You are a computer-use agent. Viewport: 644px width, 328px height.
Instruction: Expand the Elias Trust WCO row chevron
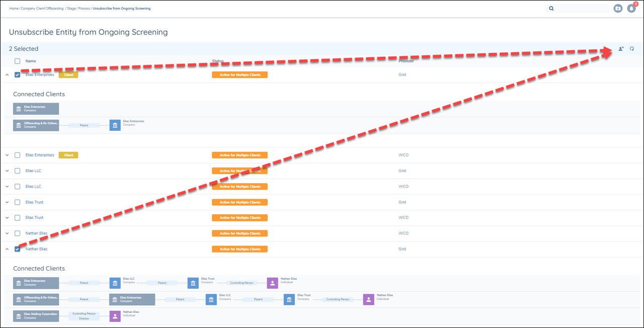7,218
